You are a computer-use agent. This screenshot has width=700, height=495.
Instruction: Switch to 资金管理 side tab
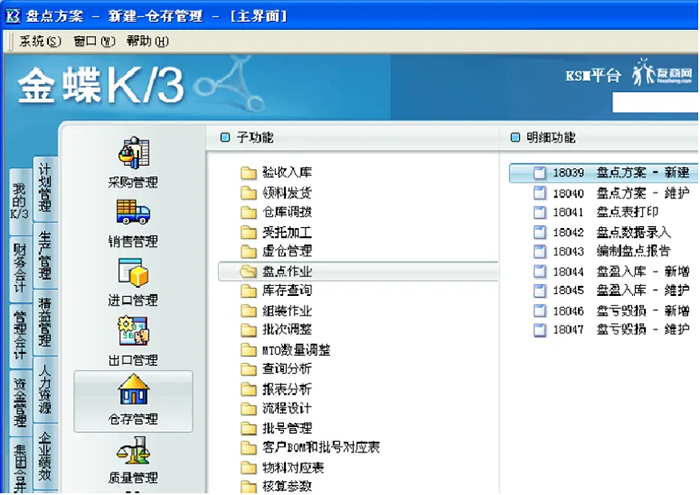tap(20, 403)
